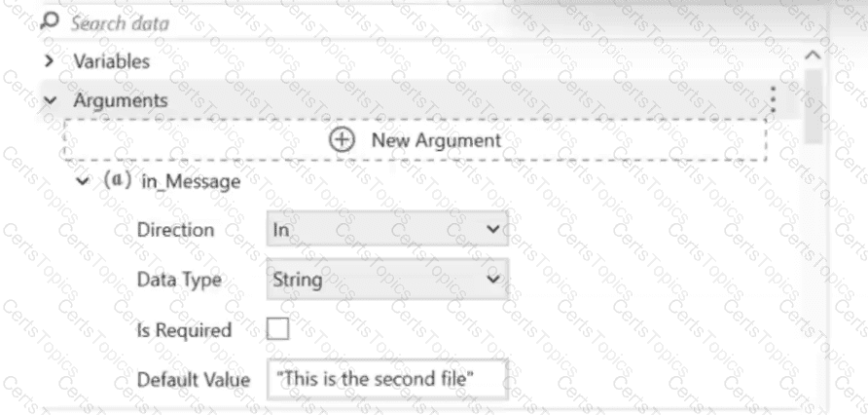Select the Variables section label
Image resolution: width=868 pixels, height=415 pixels.
tap(112, 61)
